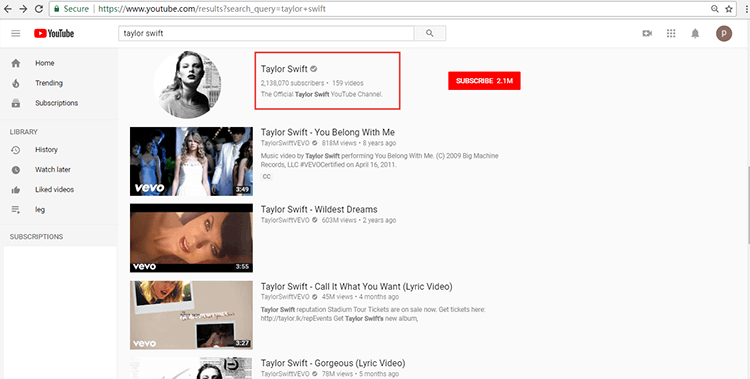Go back with the browser back arrow
Viewport: 750px width, 379px height.
click(8, 9)
